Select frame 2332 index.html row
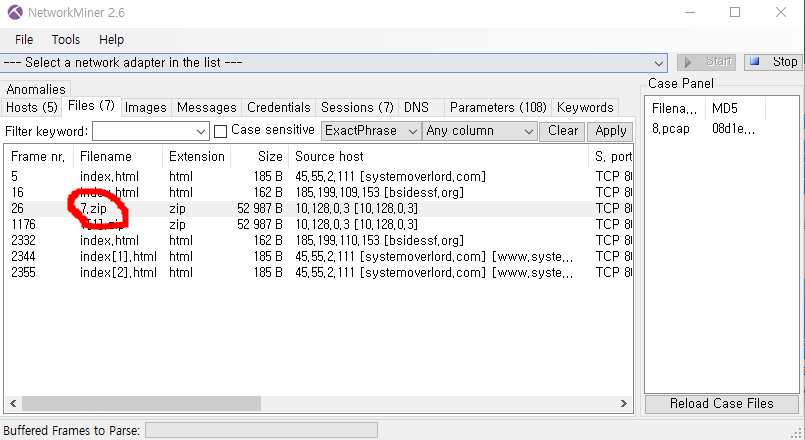805x440 pixels. pyautogui.click(x=318, y=240)
